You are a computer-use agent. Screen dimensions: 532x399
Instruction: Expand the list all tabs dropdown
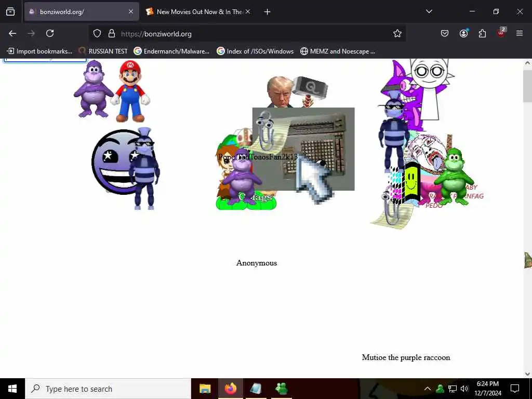coord(429,11)
